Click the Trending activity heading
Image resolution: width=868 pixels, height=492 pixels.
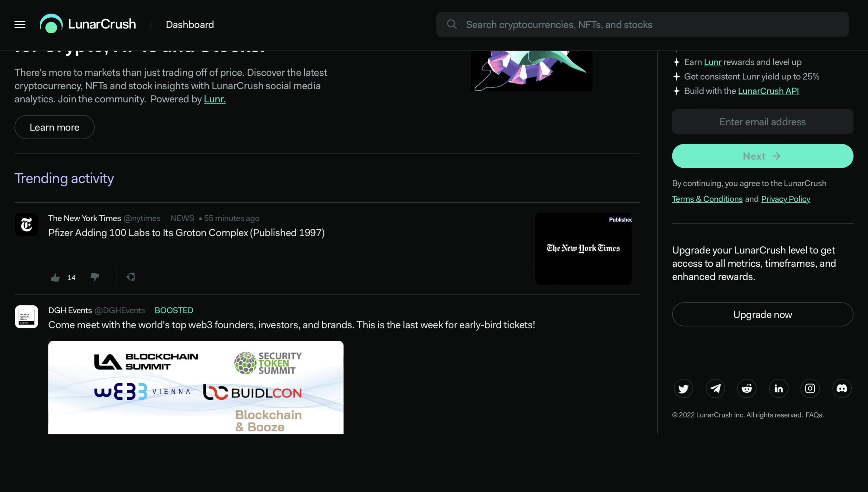[x=64, y=178]
